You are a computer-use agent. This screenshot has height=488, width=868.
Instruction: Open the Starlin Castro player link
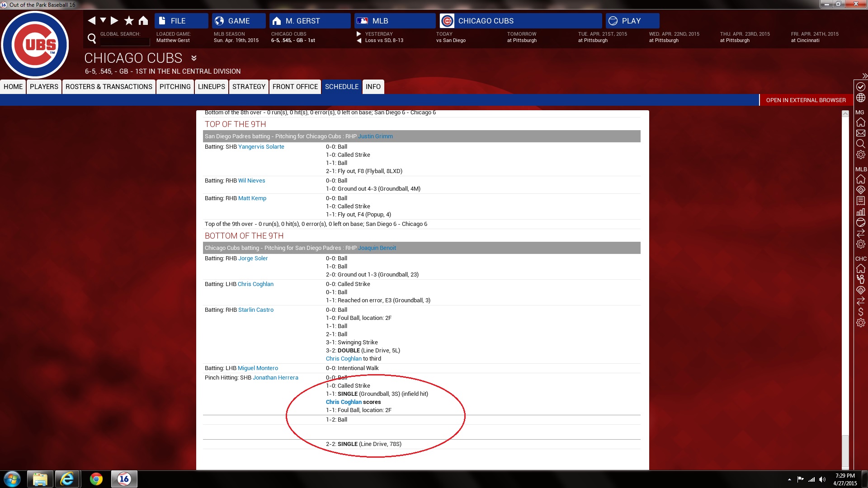[255, 310]
